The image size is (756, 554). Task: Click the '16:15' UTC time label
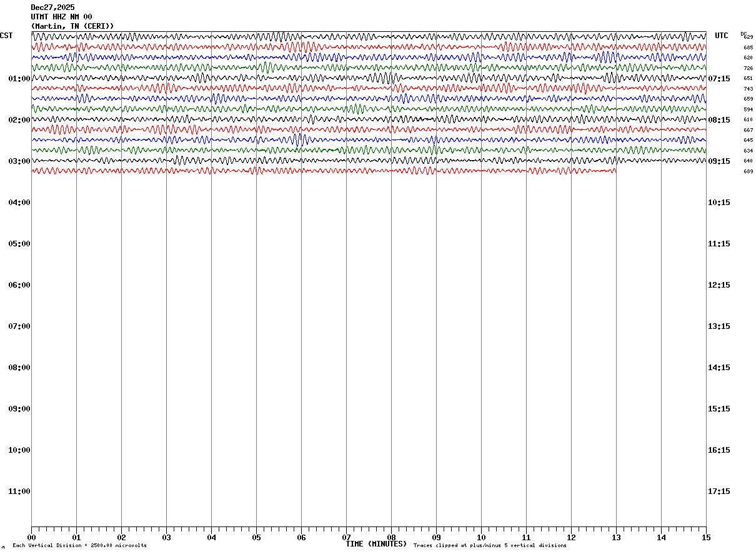click(x=719, y=450)
